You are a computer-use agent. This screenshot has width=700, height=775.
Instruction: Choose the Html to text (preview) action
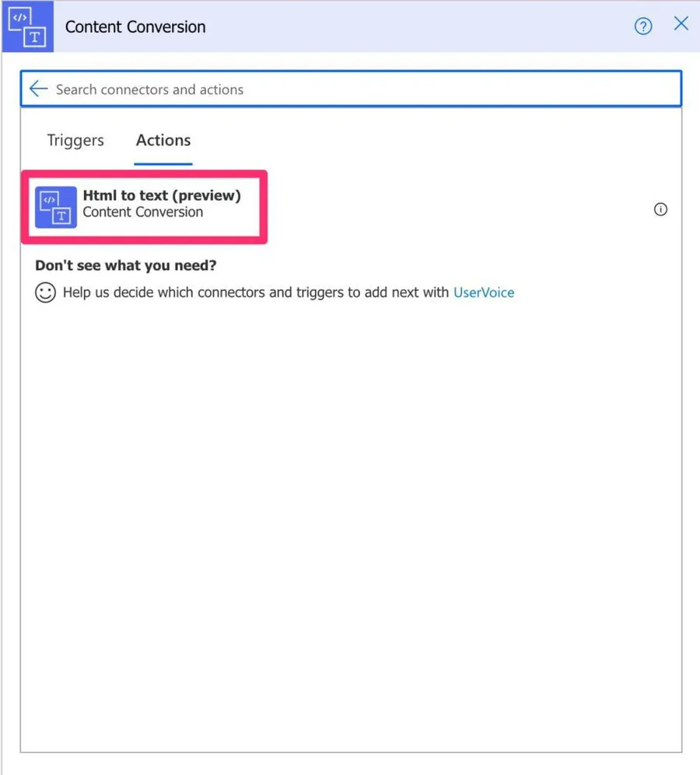point(162,196)
